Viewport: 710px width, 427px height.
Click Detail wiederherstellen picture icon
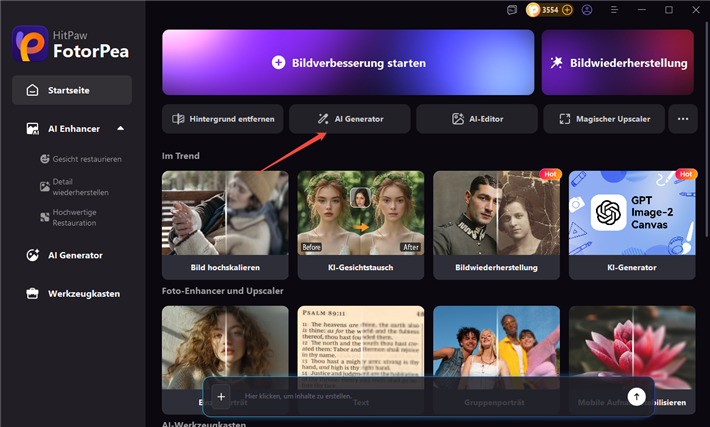click(44, 187)
